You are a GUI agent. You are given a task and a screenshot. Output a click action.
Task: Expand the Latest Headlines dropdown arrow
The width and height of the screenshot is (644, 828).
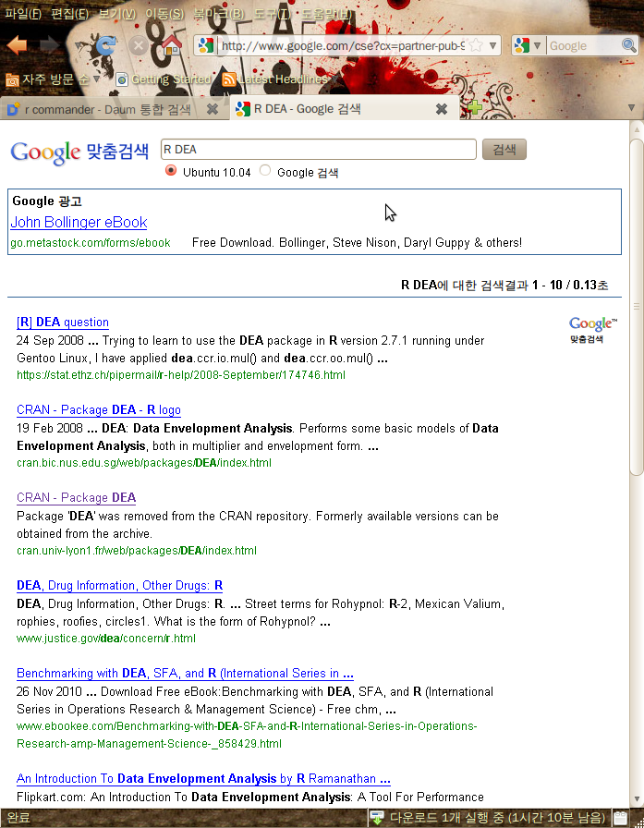point(334,79)
